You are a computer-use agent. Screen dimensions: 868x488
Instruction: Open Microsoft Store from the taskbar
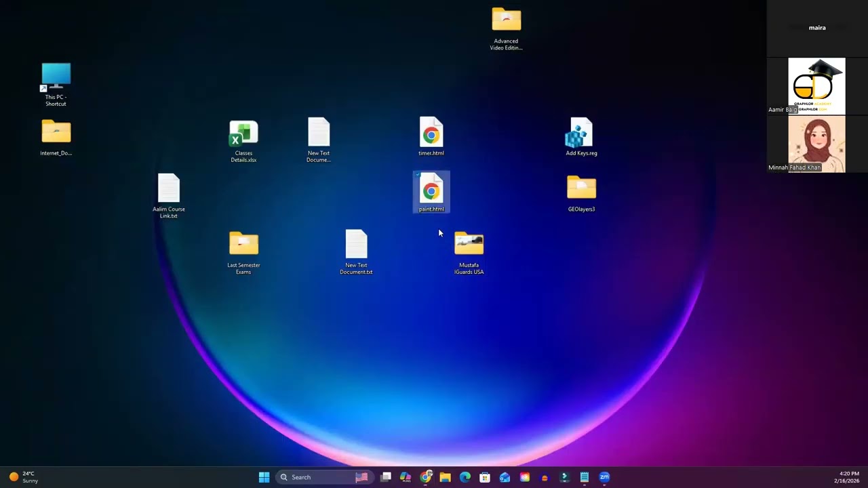[x=485, y=477]
